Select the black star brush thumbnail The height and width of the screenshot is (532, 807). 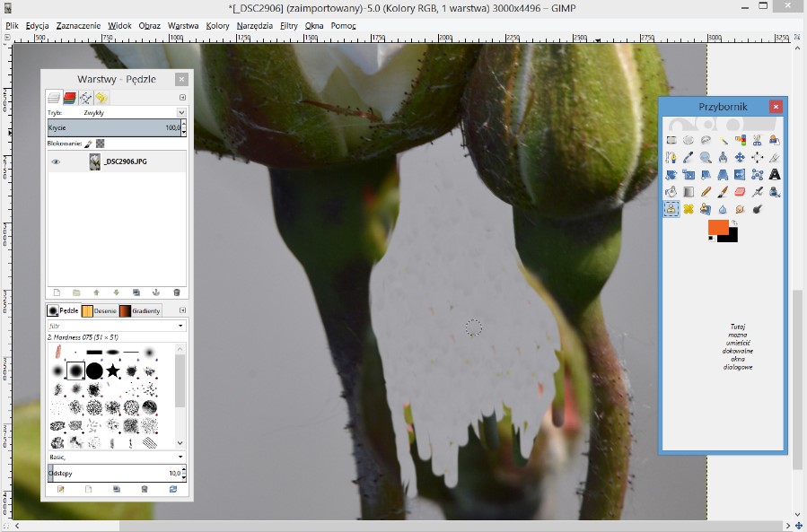pyautogui.click(x=113, y=370)
